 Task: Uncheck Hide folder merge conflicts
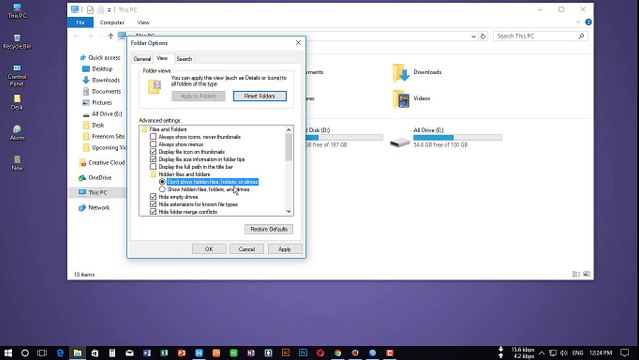153,212
